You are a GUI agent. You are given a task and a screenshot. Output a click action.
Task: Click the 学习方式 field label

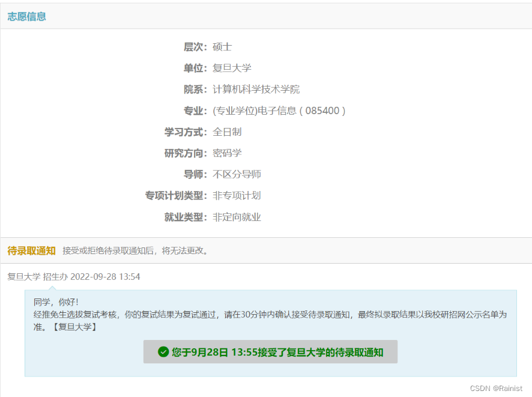coord(186,132)
